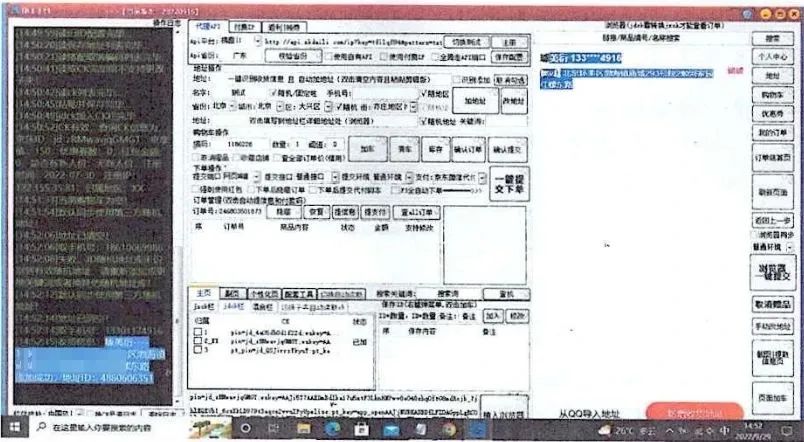804x442 pixels.
Task: Click the 手机号 input field
Action: coord(386,94)
